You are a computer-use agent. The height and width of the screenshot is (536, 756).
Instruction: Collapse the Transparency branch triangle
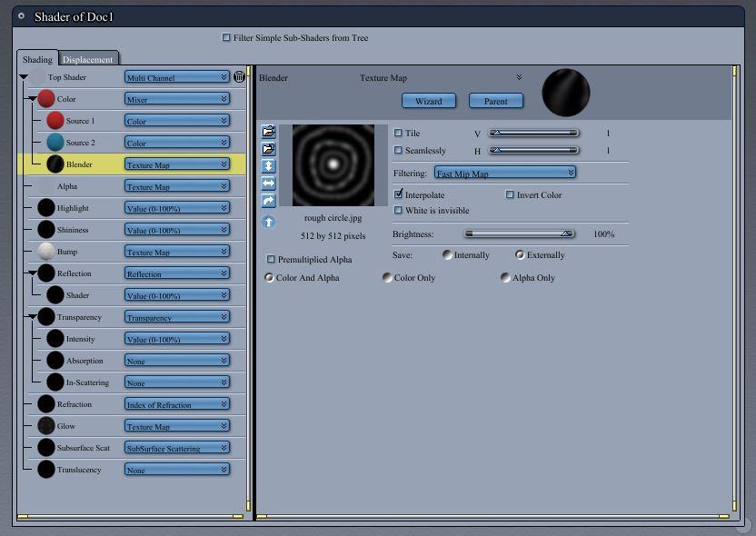pyautogui.click(x=33, y=316)
